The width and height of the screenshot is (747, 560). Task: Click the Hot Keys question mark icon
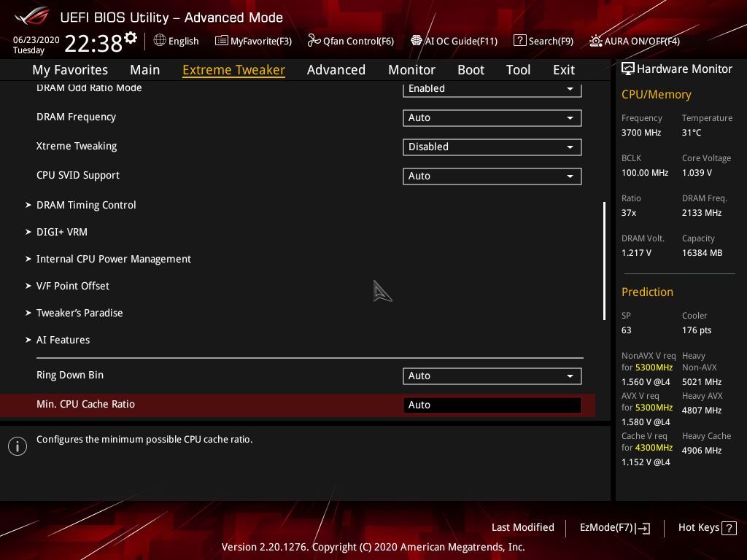pos(729,528)
